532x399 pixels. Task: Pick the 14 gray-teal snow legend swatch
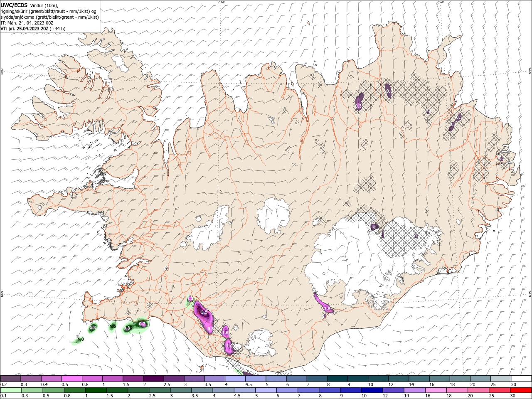(x=419, y=378)
